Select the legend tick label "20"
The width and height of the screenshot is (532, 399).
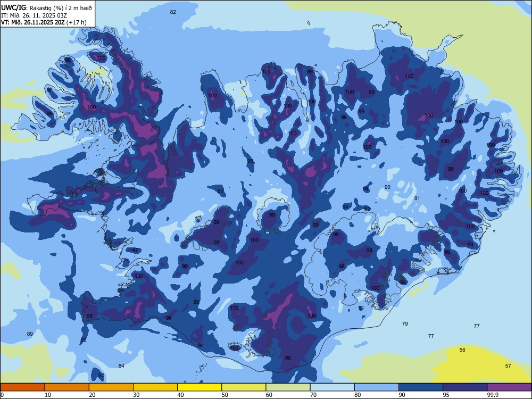click(92, 395)
